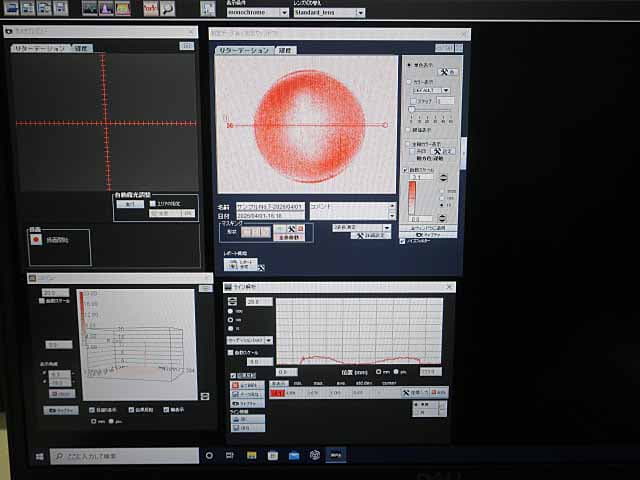Select リターデーション tab in left live window

tap(42, 48)
